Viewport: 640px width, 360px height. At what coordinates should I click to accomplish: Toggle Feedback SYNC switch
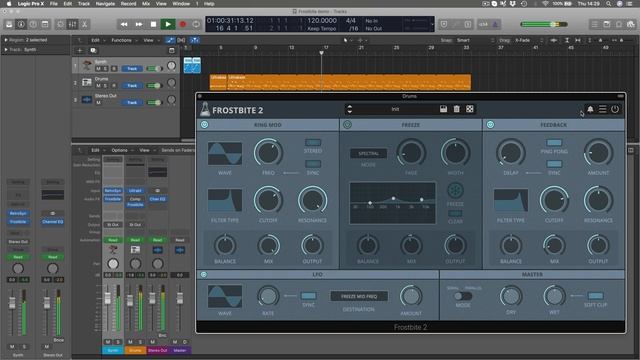tap(554, 164)
